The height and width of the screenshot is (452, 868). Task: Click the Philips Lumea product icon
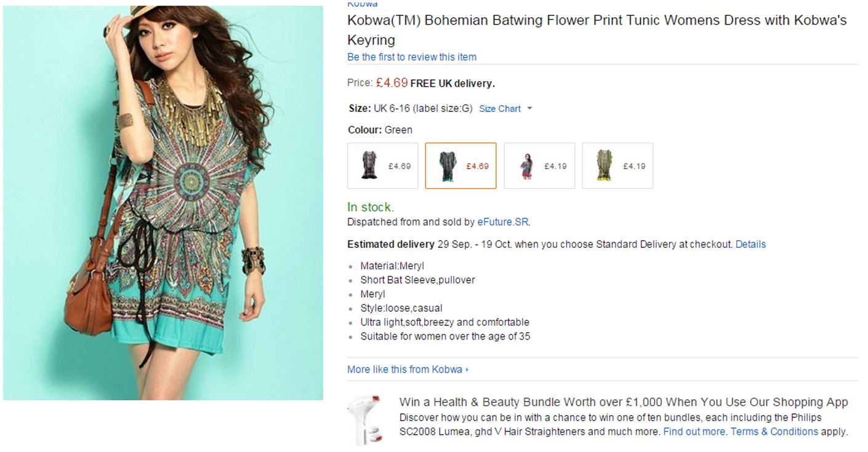pyautogui.click(x=365, y=419)
